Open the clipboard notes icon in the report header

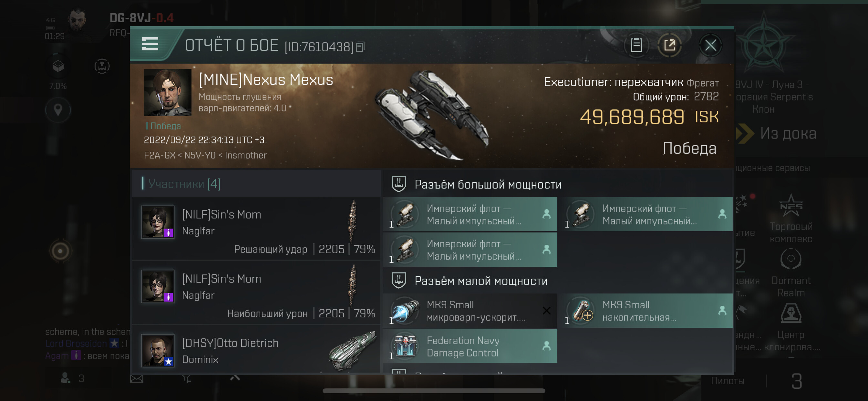(636, 45)
